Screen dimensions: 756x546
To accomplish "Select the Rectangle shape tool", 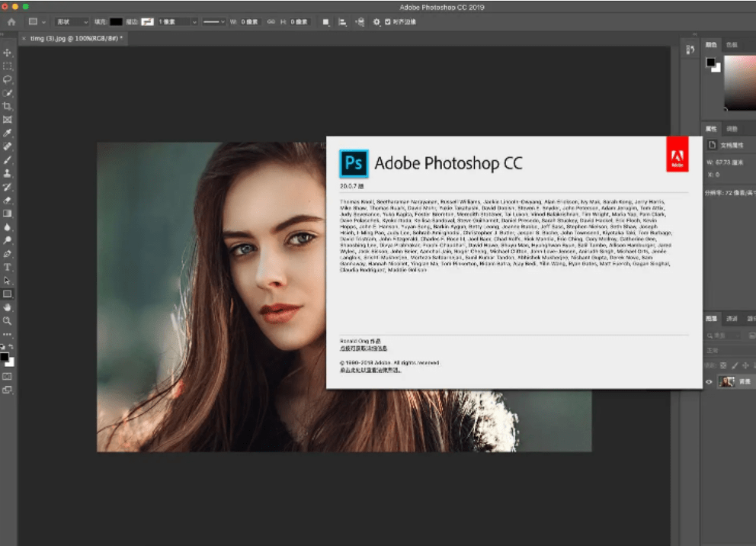I will pos(7,294).
